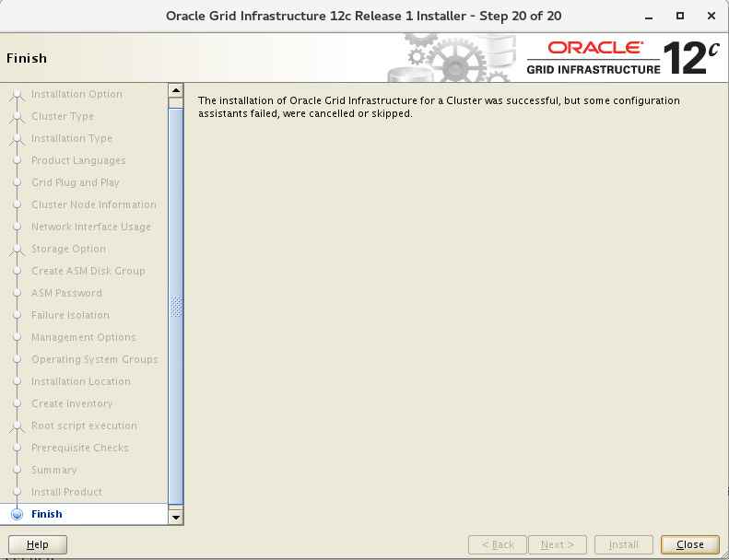Click the disabled Next button
This screenshot has height=560, width=729.
point(558,544)
